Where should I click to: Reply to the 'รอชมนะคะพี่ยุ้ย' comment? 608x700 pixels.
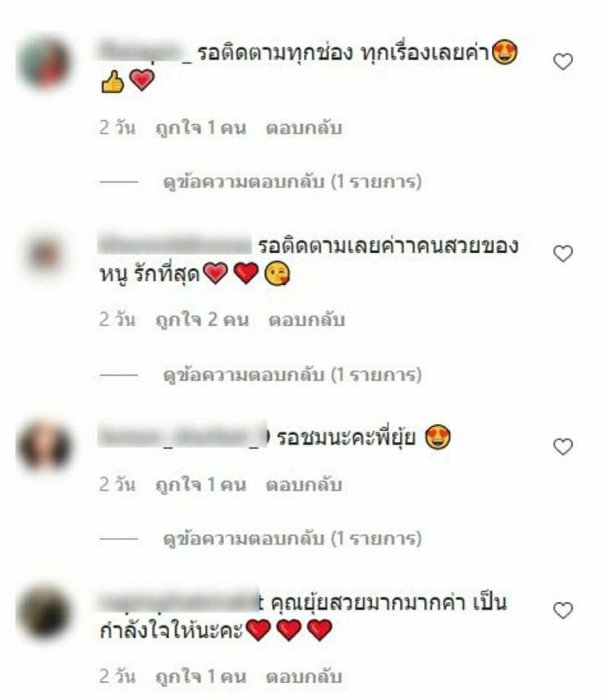[x=304, y=484]
